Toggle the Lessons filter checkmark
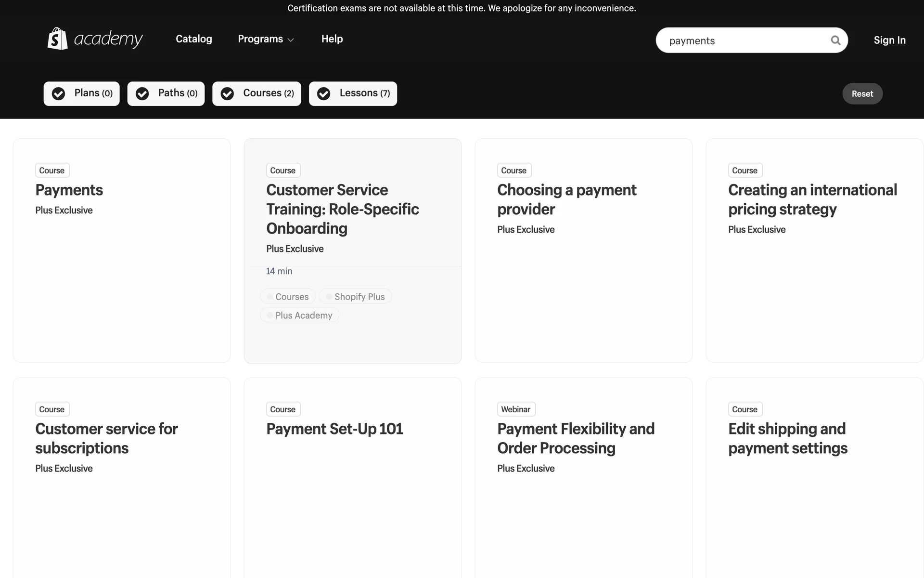Viewport: 924px width, 578px height. click(x=324, y=93)
